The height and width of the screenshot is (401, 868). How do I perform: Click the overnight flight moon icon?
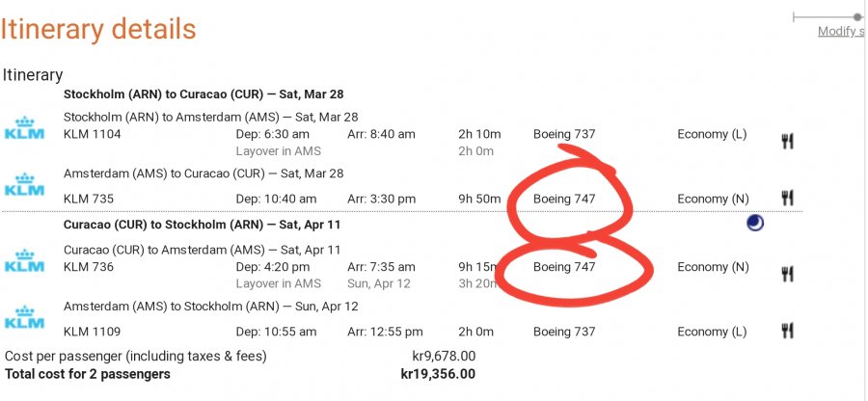coord(755,224)
